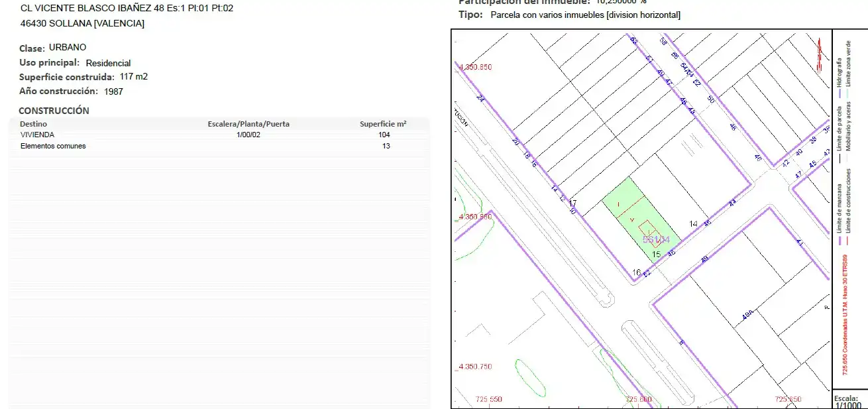Click parcel number '16' on the map
Image resolution: width=868 pixels, height=409 pixels.
click(x=637, y=272)
